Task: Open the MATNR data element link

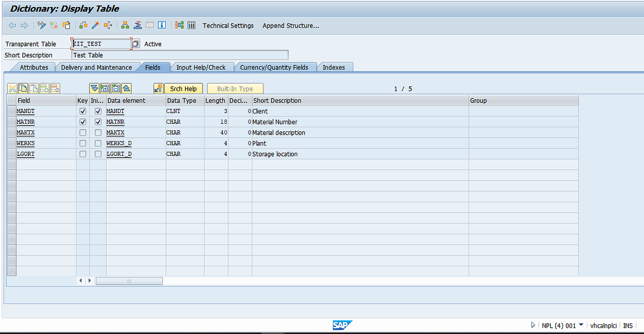Action: tap(115, 122)
